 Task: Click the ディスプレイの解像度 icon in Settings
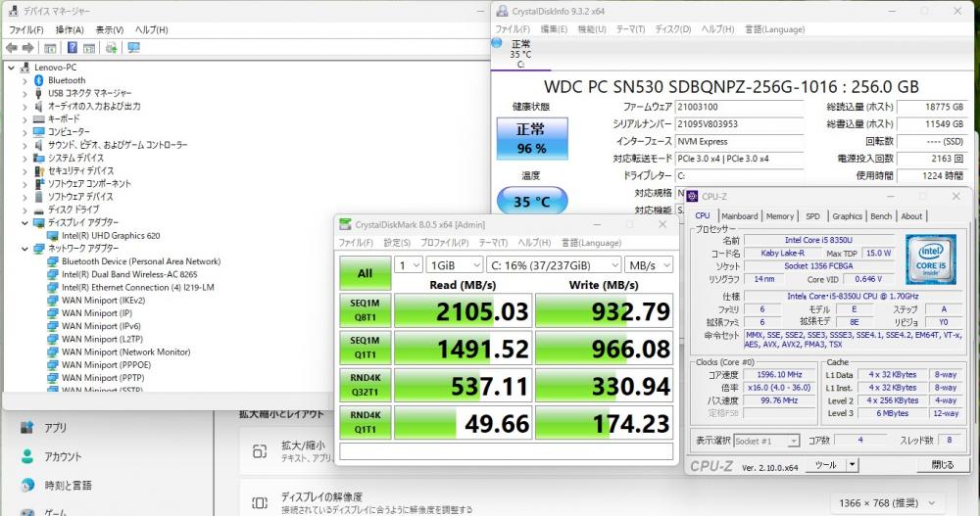click(x=260, y=503)
